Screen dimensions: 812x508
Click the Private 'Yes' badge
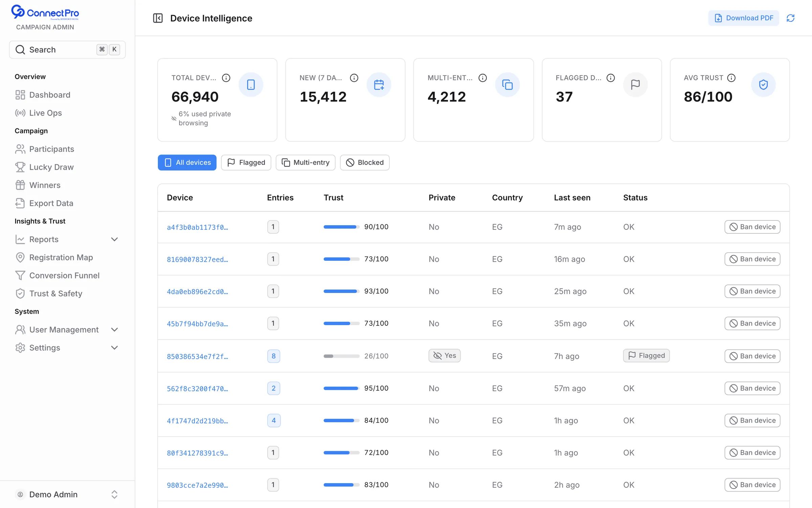[445, 356]
